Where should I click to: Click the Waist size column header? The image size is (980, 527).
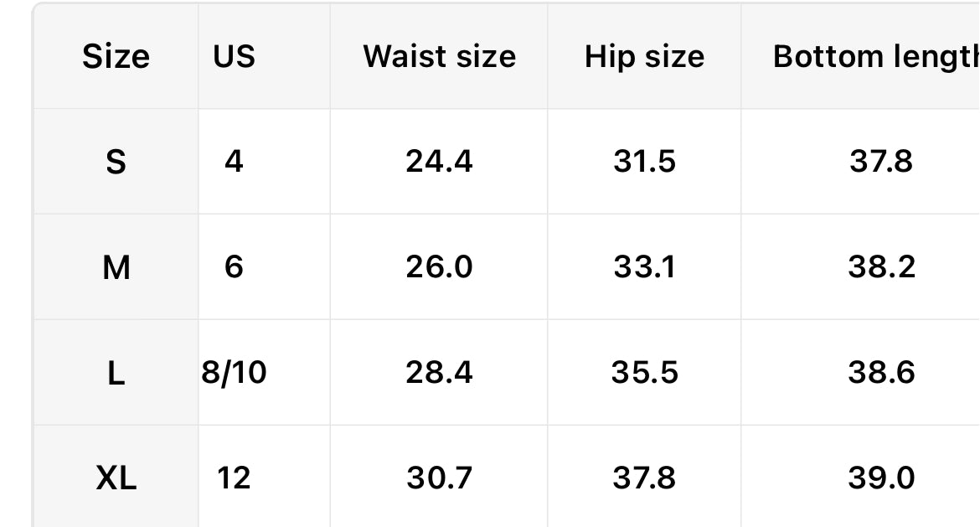pyautogui.click(x=439, y=57)
